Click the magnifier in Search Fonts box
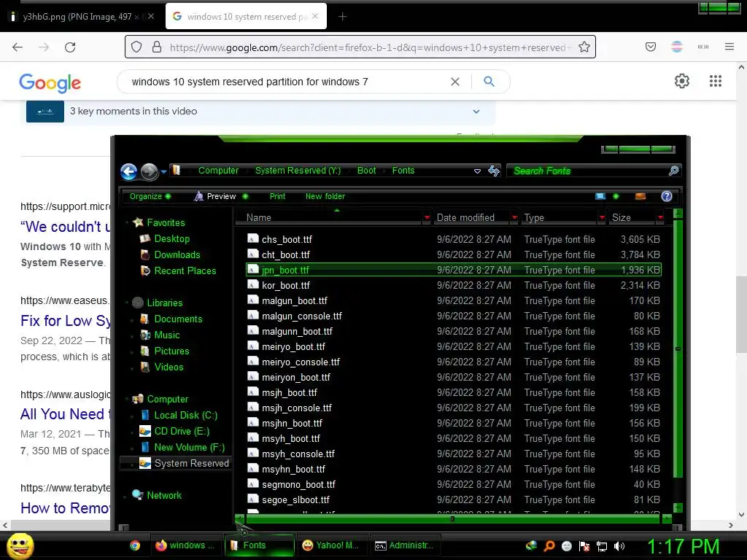The image size is (747, 560). coord(673,171)
